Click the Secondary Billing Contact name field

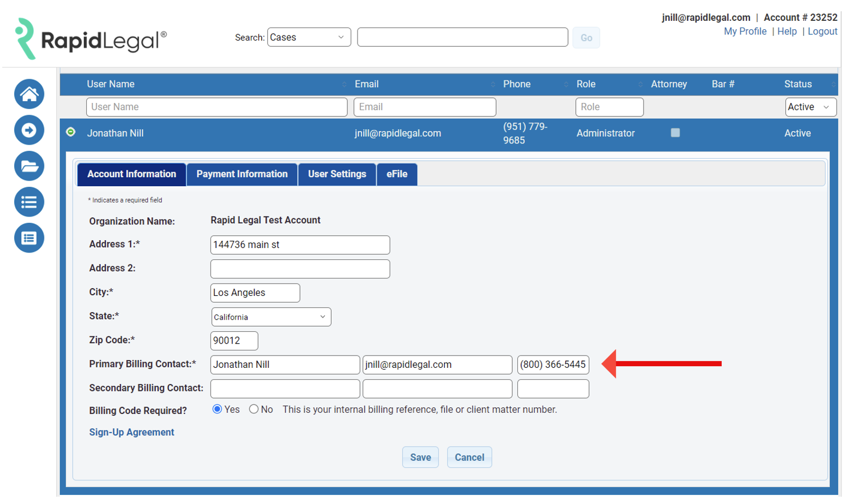pyautogui.click(x=285, y=388)
